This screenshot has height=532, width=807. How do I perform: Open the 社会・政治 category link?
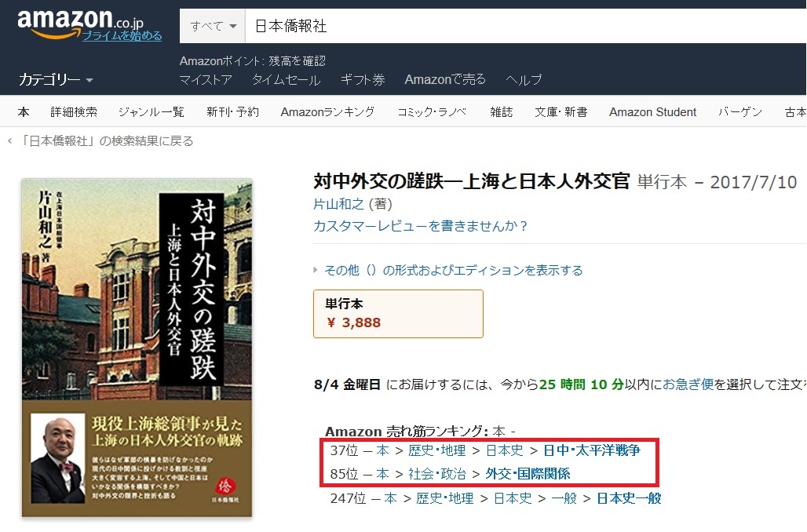click(x=437, y=474)
